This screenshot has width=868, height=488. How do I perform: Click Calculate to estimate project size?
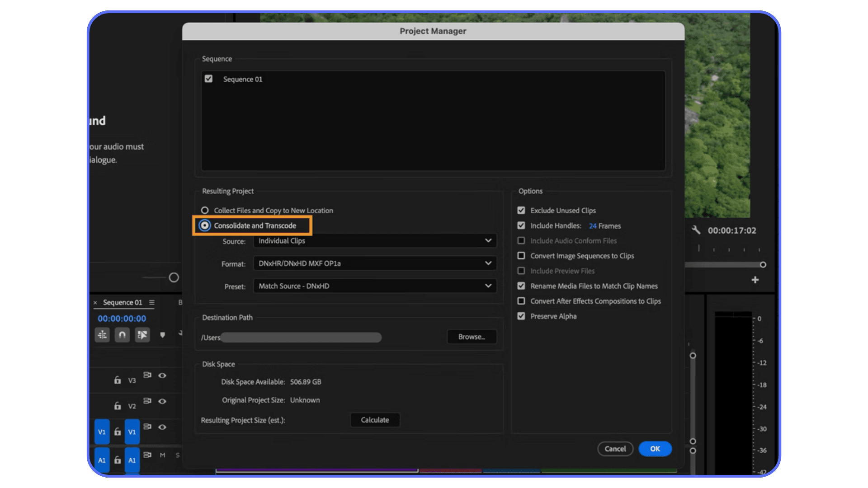click(x=375, y=420)
